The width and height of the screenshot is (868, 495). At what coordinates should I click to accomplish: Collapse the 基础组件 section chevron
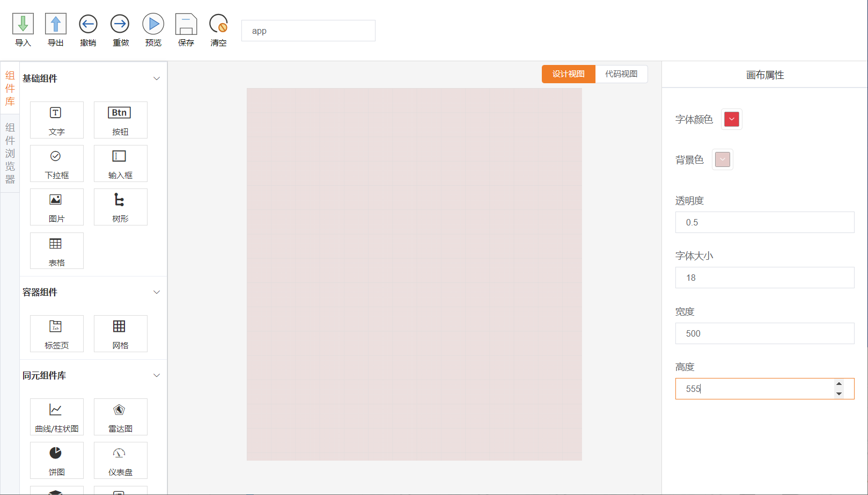pos(157,78)
